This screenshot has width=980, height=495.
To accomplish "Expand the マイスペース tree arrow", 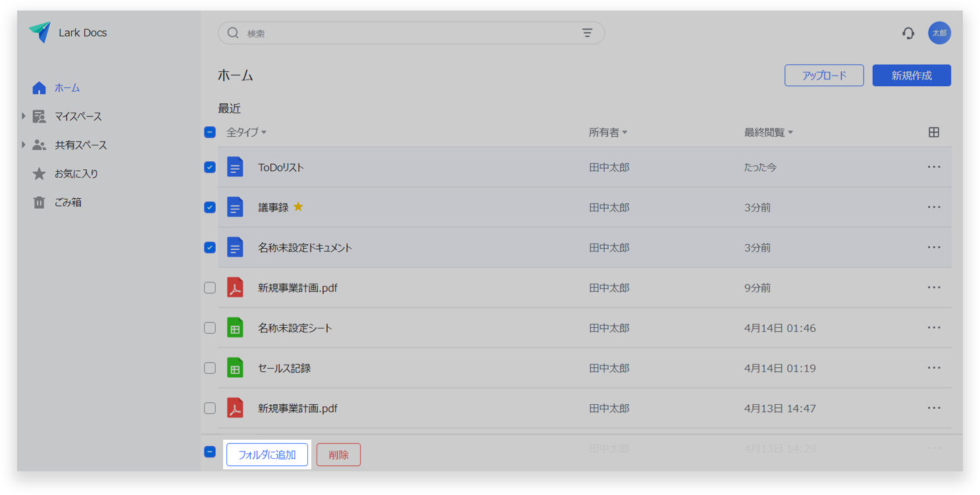I will (24, 117).
